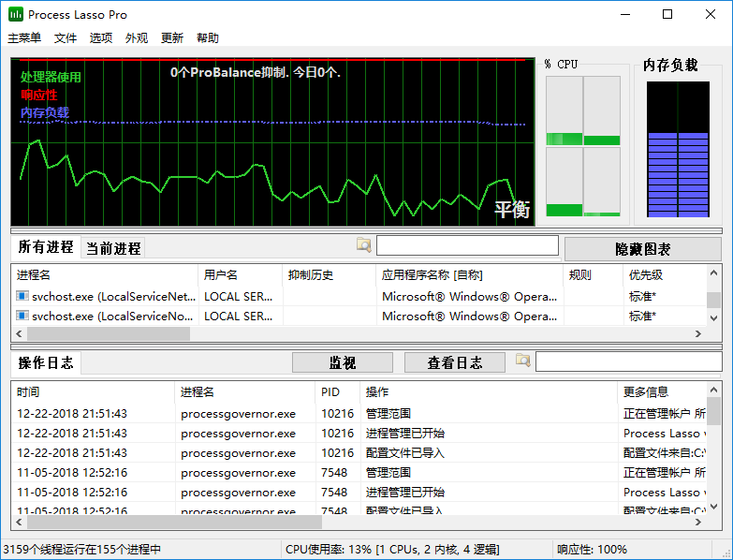Select log entry 12-22-2018 进程管理已开始
This screenshot has height=560, width=733.
[x=359, y=434]
